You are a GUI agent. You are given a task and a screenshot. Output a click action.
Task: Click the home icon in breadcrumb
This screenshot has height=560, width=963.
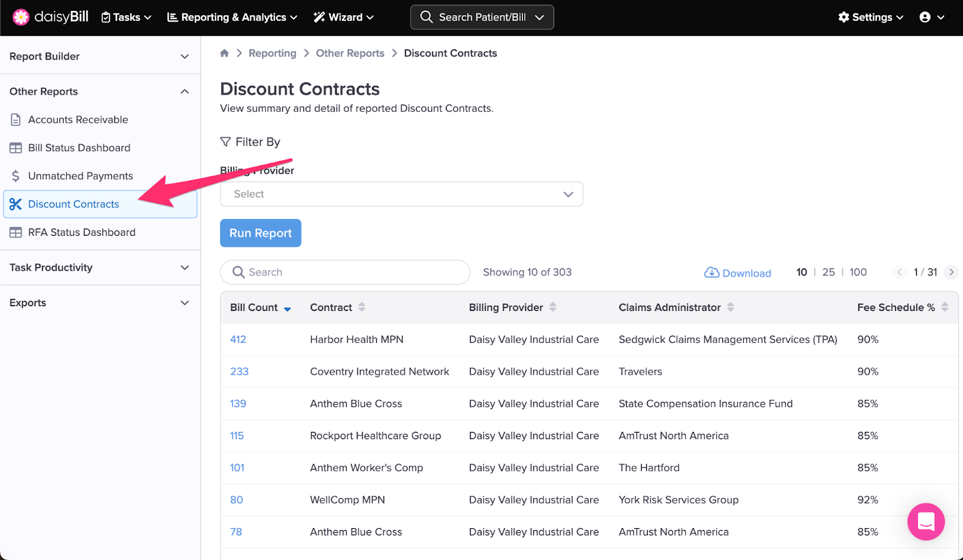(224, 54)
